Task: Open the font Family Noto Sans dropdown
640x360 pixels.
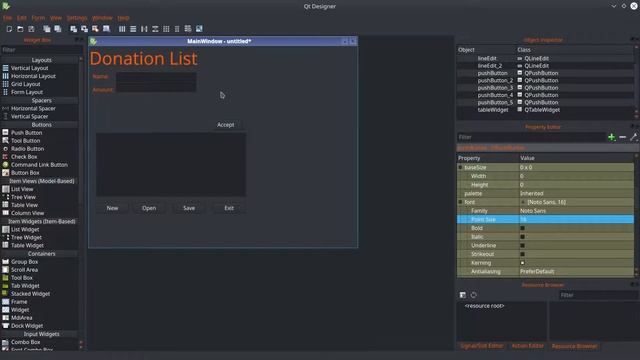Action: 576,211
